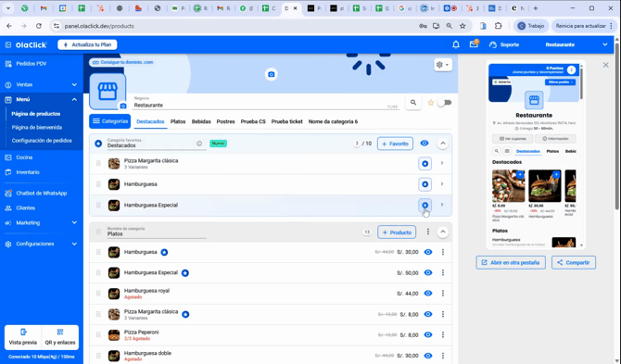Click the pizza thumbnail in preview
The height and width of the screenshot is (364, 621).
(509, 186)
